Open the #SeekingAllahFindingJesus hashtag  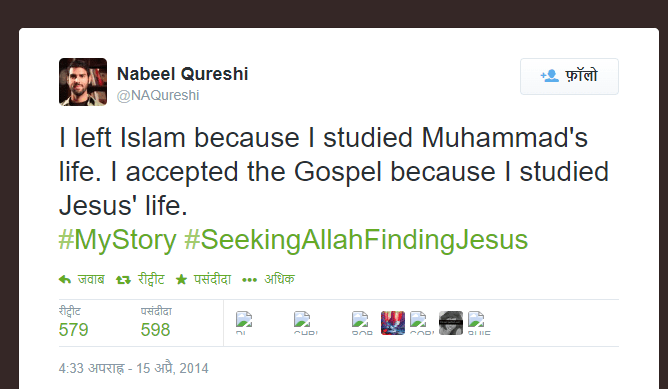356,240
